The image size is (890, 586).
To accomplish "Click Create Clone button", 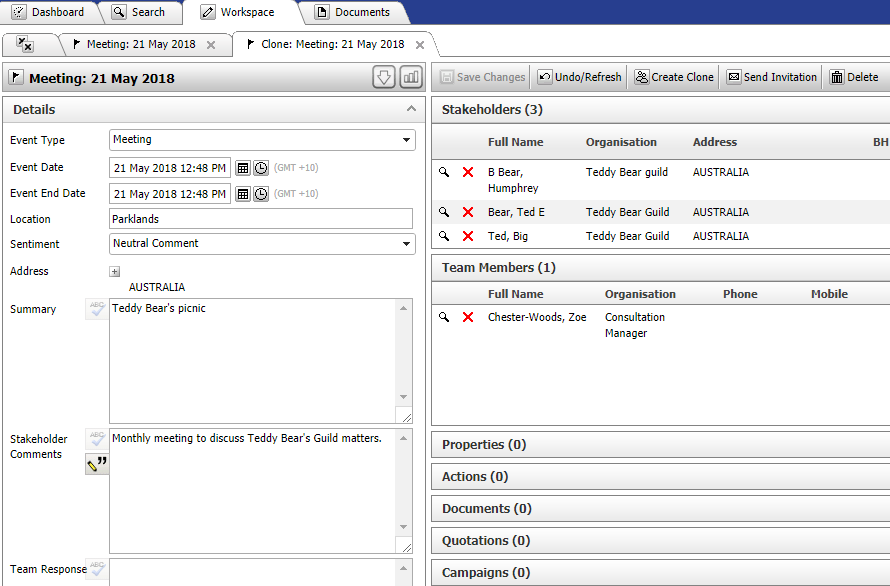I will (x=674, y=77).
